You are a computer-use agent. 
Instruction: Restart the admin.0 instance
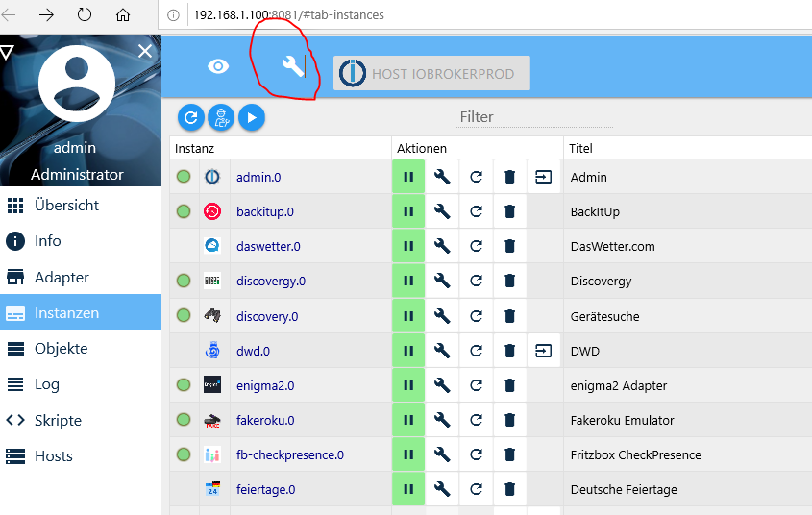(476, 177)
